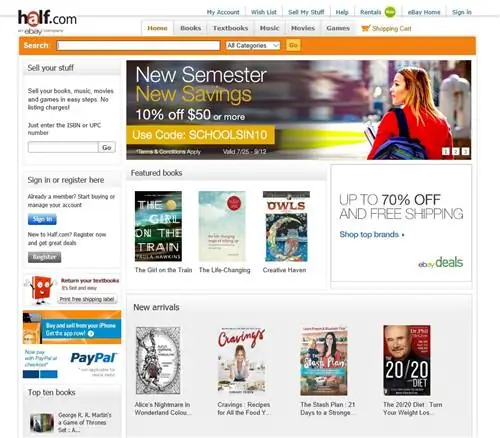Open the Textbooks tab
500x438 pixels.
click(230, 28)
